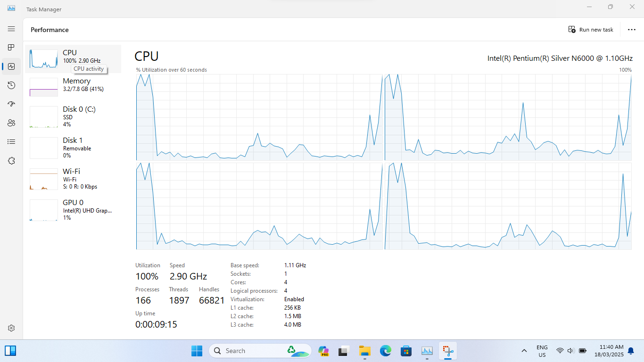Launch Microsoft Edge from the taskbar
The width and height of the screenshot is (644, 362).
point(385,351)
